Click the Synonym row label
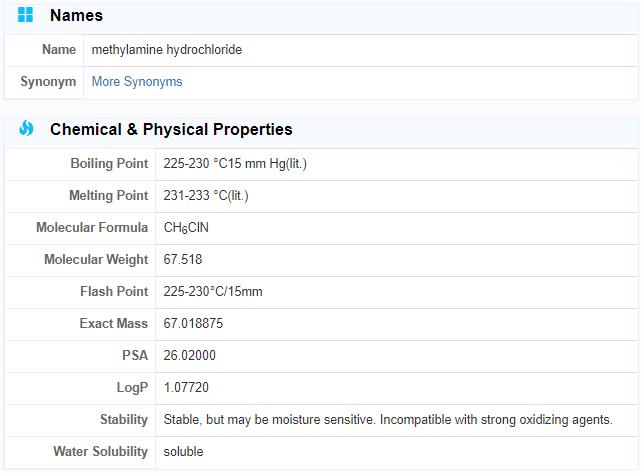This screenshot has height=473, width=641. pos(48,82)
